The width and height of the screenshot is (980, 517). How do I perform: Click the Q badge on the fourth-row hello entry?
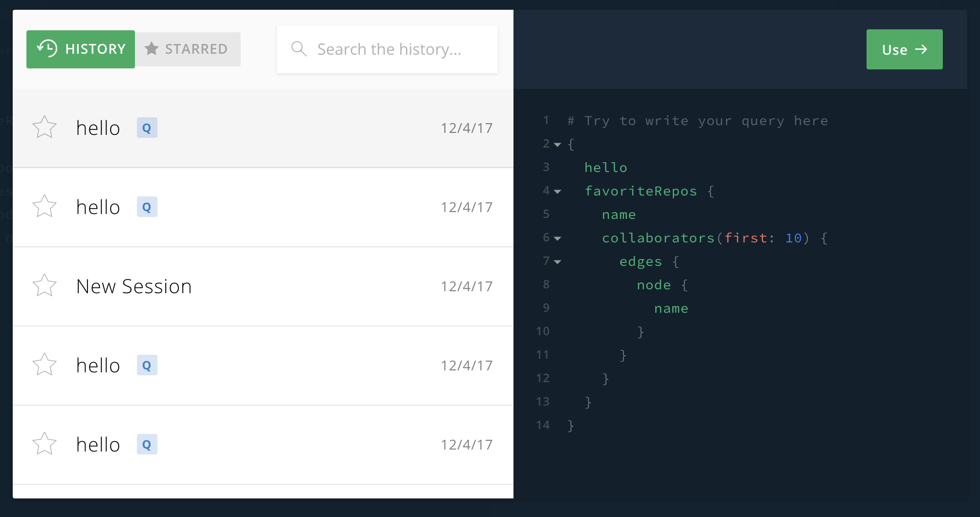pyautogui.click(x=147, y=365)
